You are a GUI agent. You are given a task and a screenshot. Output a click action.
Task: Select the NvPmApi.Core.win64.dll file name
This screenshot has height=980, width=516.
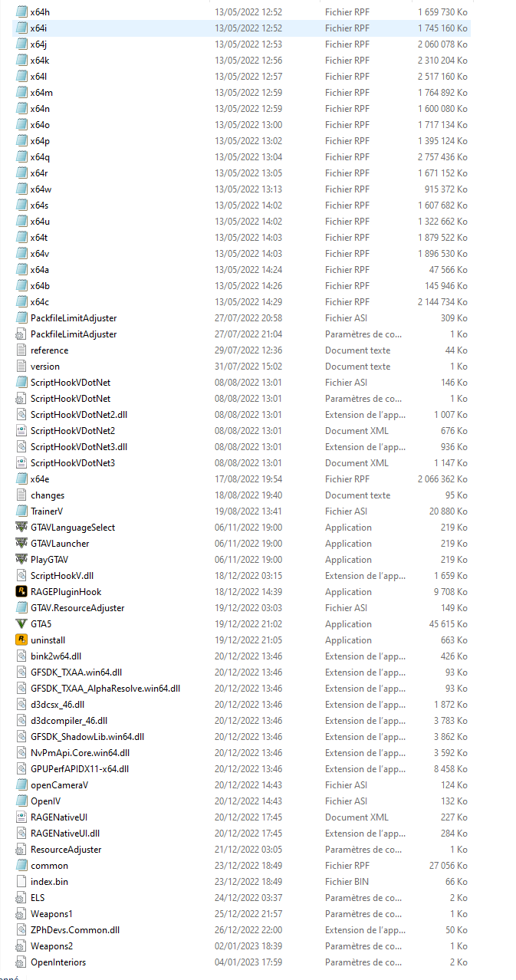click(x=81, y=752)
